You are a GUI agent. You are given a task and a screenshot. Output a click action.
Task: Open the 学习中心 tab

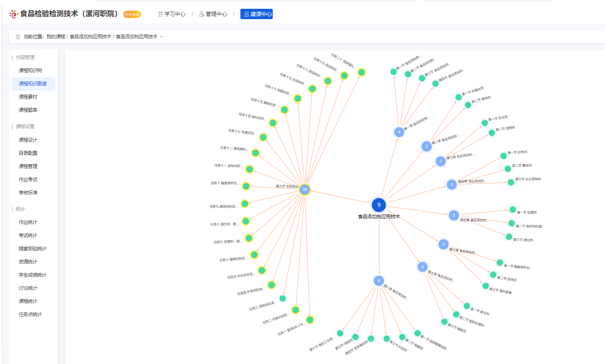tap(172, 14)
